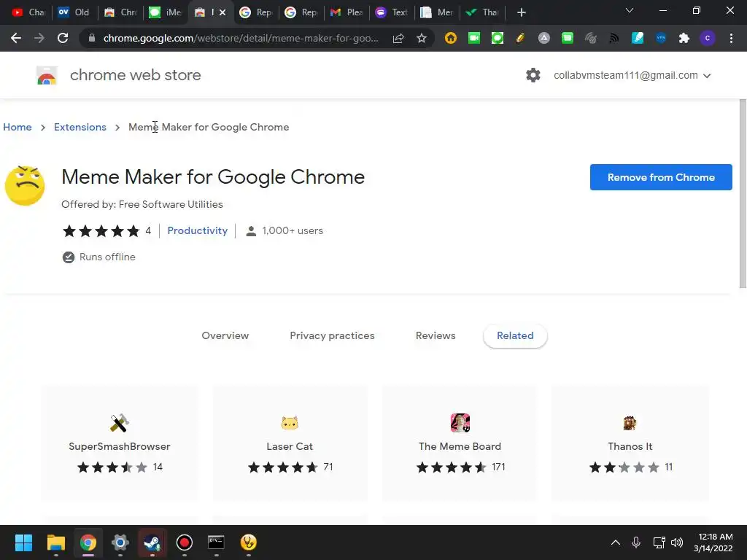Switch to the Text tab
This screenshot has height=560, width=747.
point(392,12)
